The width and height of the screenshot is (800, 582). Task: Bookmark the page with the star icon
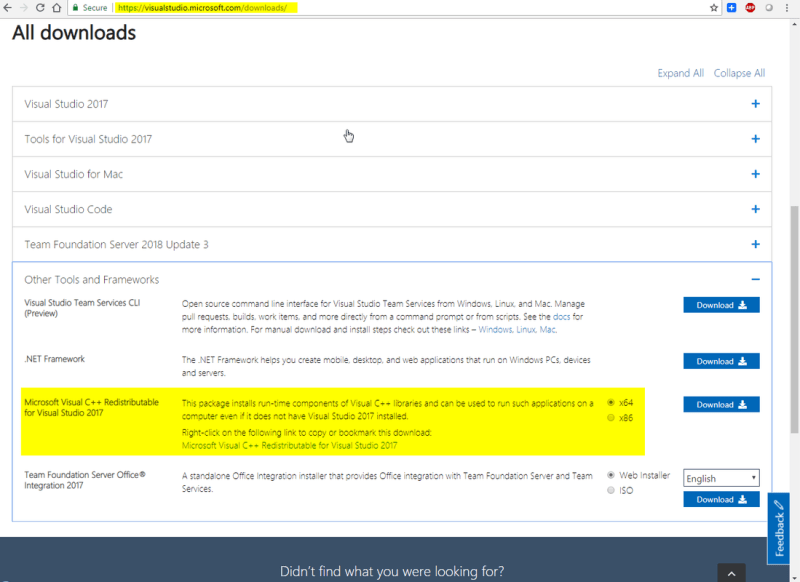click(714, 8)
